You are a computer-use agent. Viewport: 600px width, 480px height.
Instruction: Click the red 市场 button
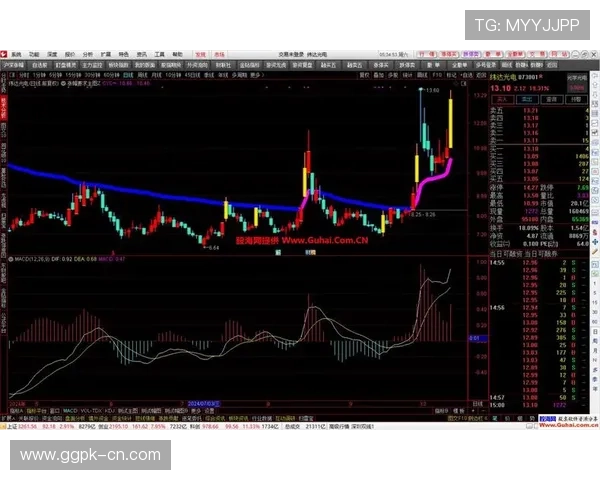point(219,55)
